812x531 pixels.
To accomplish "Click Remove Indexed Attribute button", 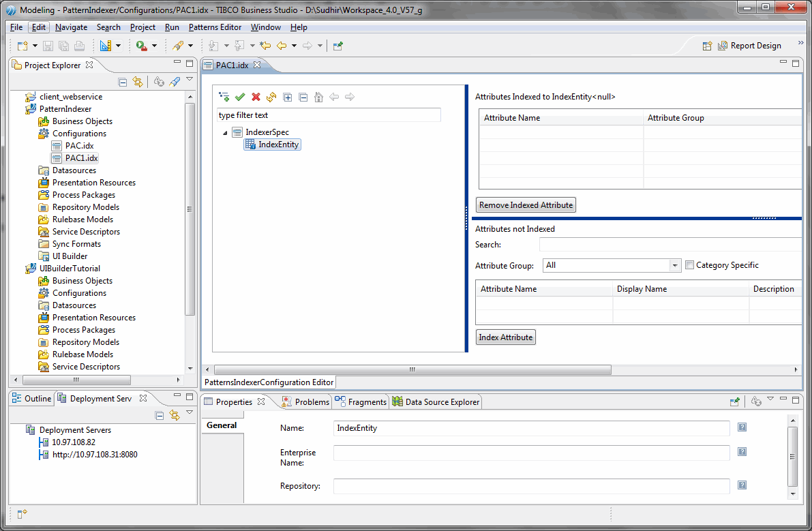I will (526, 205).
